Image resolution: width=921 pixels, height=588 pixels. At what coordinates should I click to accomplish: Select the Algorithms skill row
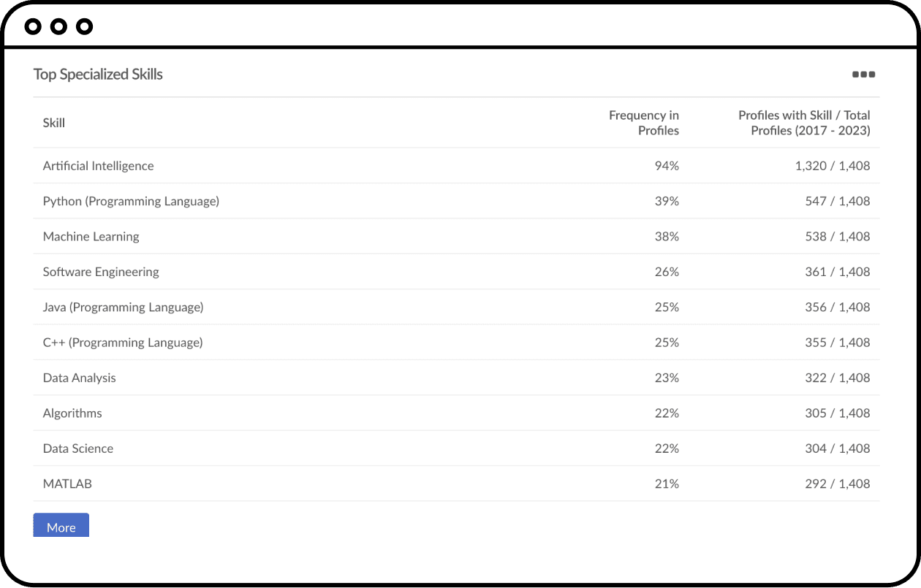[x=456, y=413]
